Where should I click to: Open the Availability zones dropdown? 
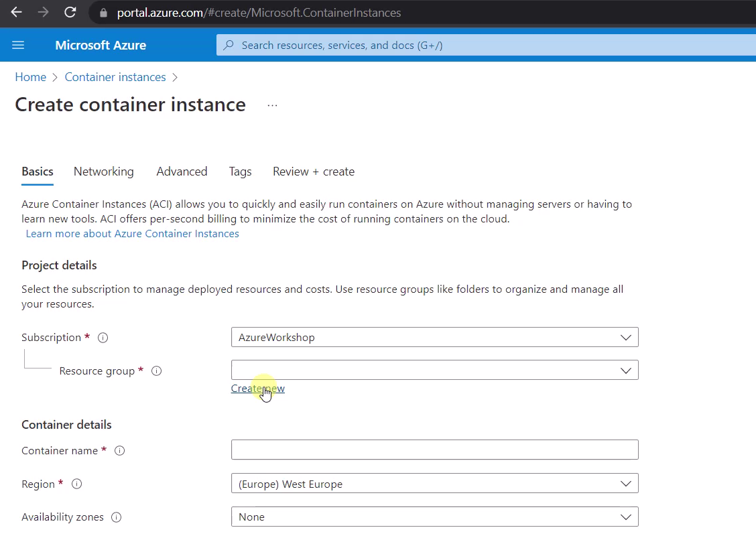[x=434, y=517]
